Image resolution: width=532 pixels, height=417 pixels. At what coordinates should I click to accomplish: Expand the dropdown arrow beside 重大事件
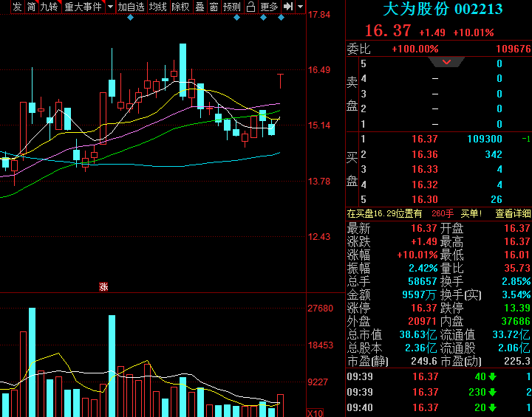110,7
